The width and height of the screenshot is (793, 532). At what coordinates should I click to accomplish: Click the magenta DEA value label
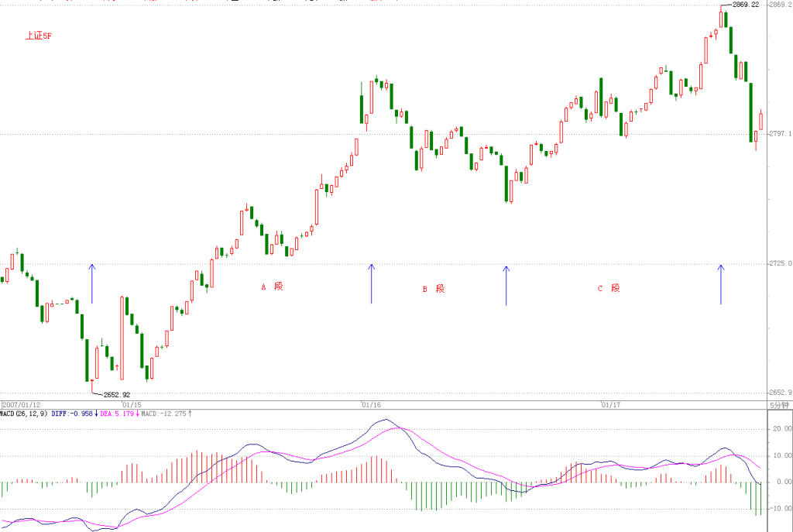[119, 414]
